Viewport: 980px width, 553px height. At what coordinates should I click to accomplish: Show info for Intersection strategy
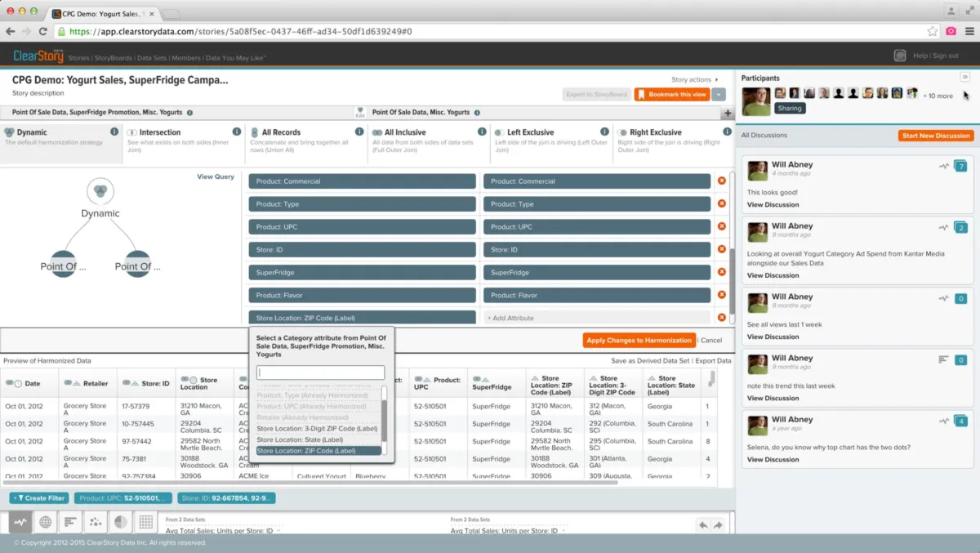(237, 132)
